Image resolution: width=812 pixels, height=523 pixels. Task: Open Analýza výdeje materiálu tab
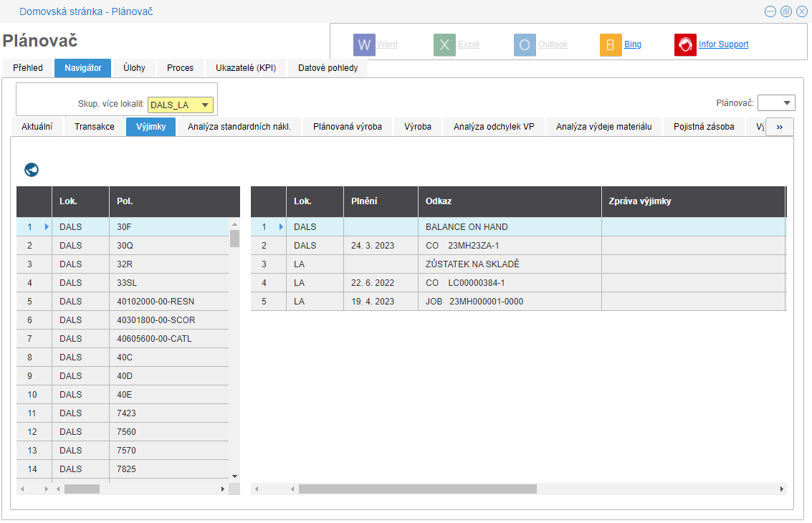(x=604, y=127)
